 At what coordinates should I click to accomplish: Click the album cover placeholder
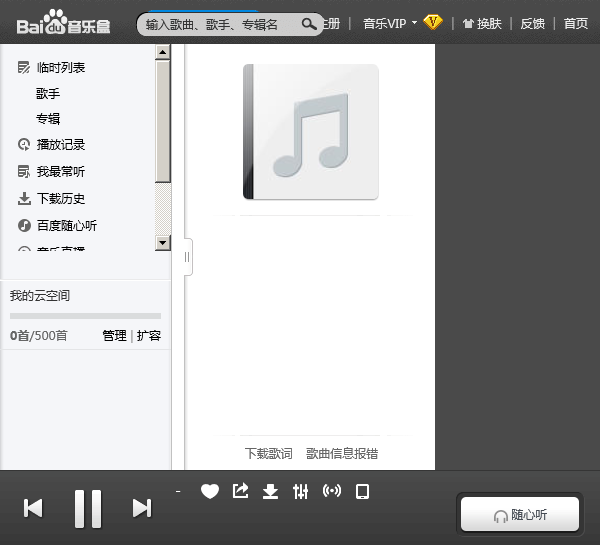coord(311,132)
